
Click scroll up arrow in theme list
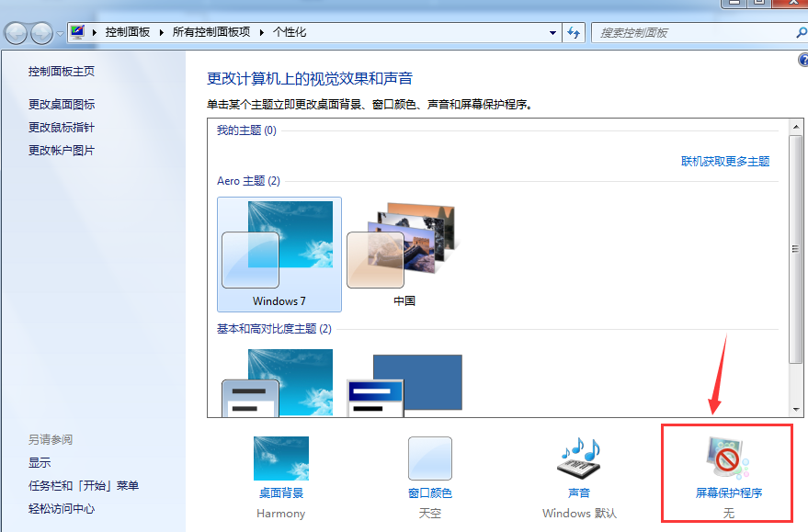tap(796, 127)
